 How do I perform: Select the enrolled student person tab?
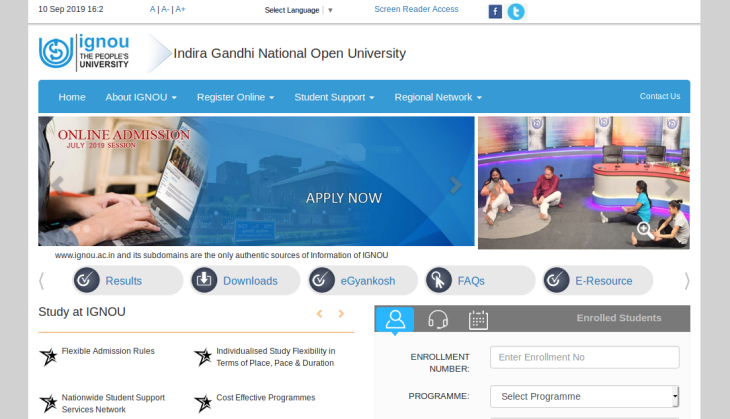(395, 319)
